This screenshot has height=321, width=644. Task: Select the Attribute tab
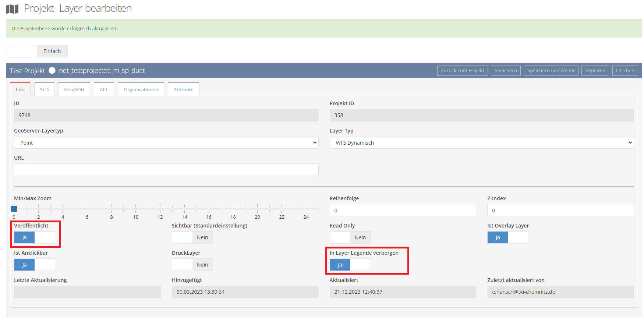[183, 89]
